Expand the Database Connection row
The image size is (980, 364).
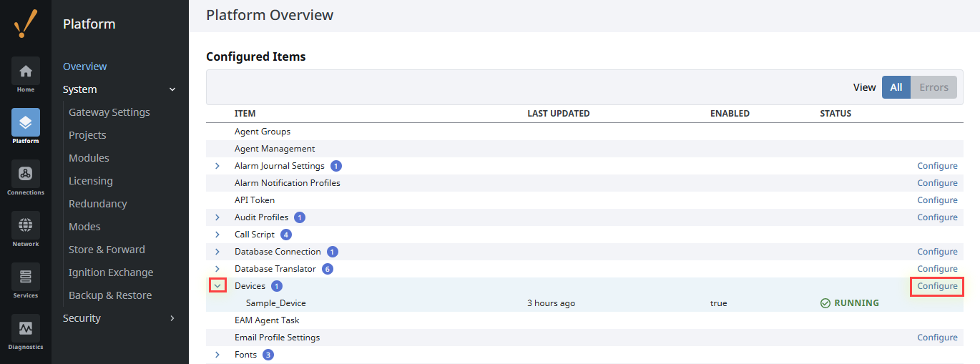coord(217,252)
